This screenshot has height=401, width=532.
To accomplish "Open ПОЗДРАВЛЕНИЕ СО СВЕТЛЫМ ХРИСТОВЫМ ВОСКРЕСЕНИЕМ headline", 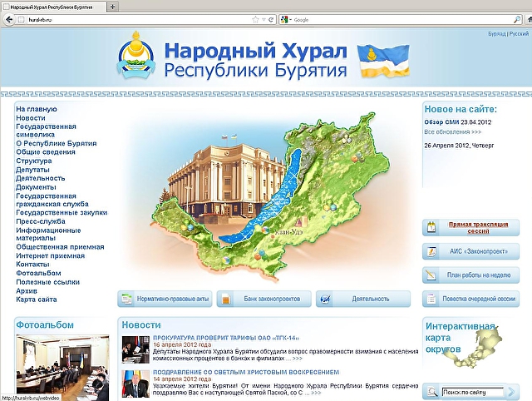I will pos(246,372).
